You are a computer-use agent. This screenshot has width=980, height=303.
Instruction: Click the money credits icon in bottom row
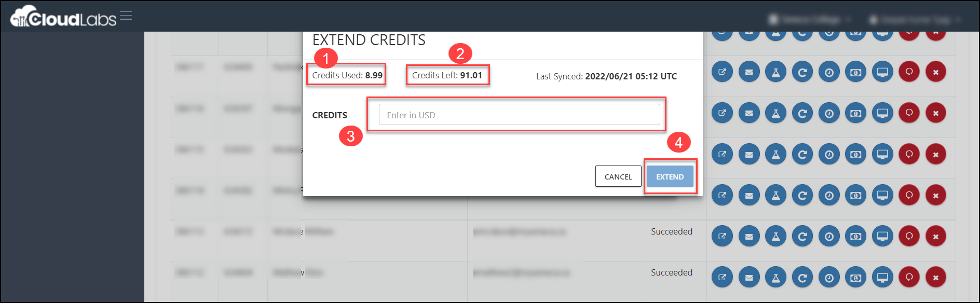856,278
